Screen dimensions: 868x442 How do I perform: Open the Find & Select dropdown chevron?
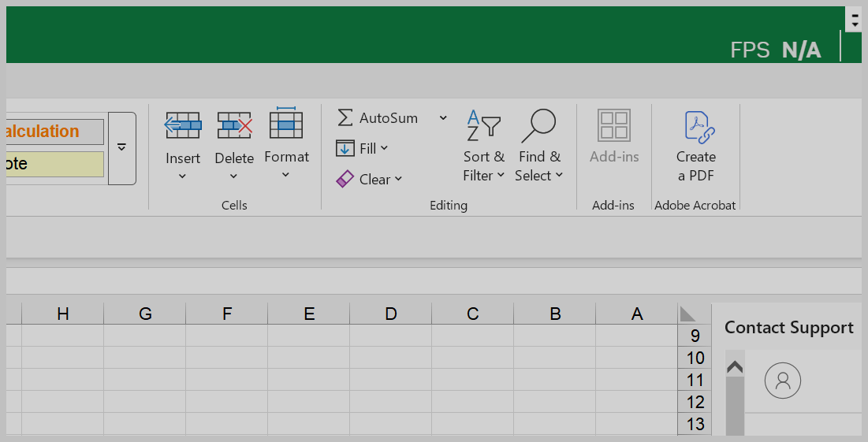tap(559, 176)
